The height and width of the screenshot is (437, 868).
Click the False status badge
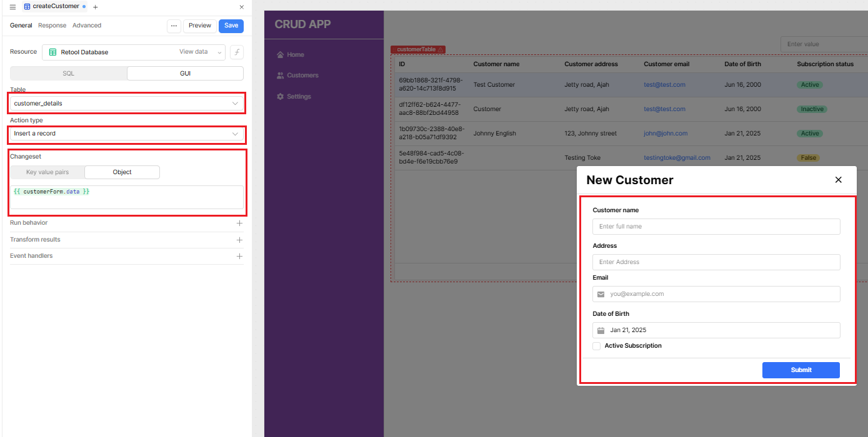point(808,158)
